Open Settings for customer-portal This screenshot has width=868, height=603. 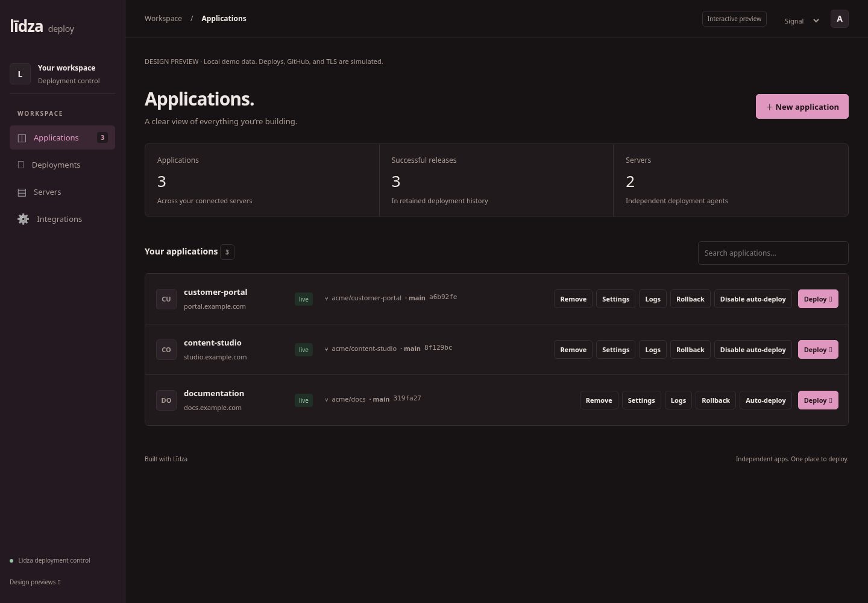click(x=615, y=299)
